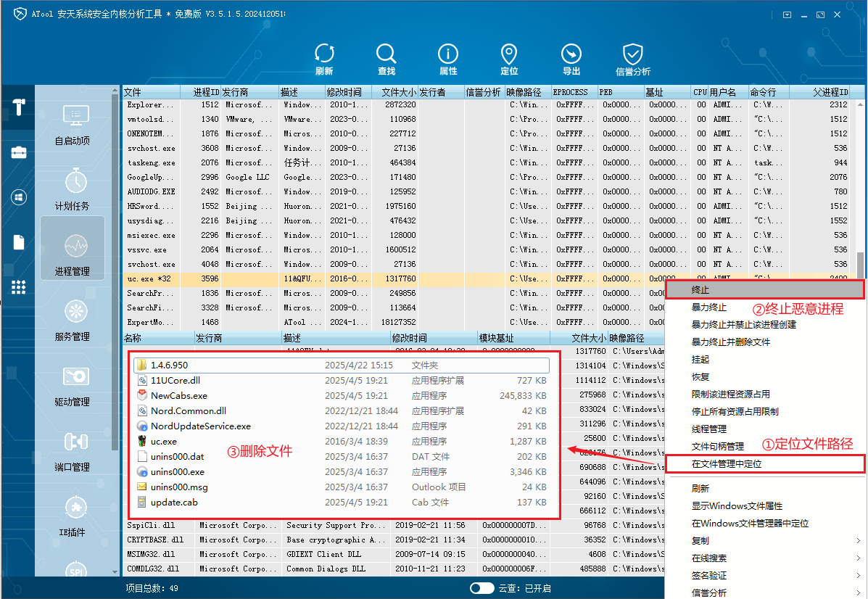868x599 pixels.
Task: Expand the 复制 submenu arrow
Action: [859, 541]
